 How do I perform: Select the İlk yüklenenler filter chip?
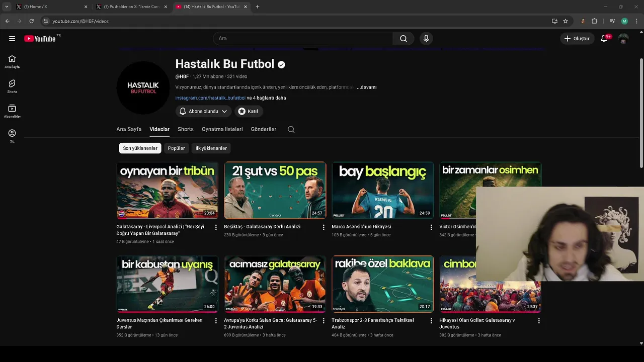211,148
